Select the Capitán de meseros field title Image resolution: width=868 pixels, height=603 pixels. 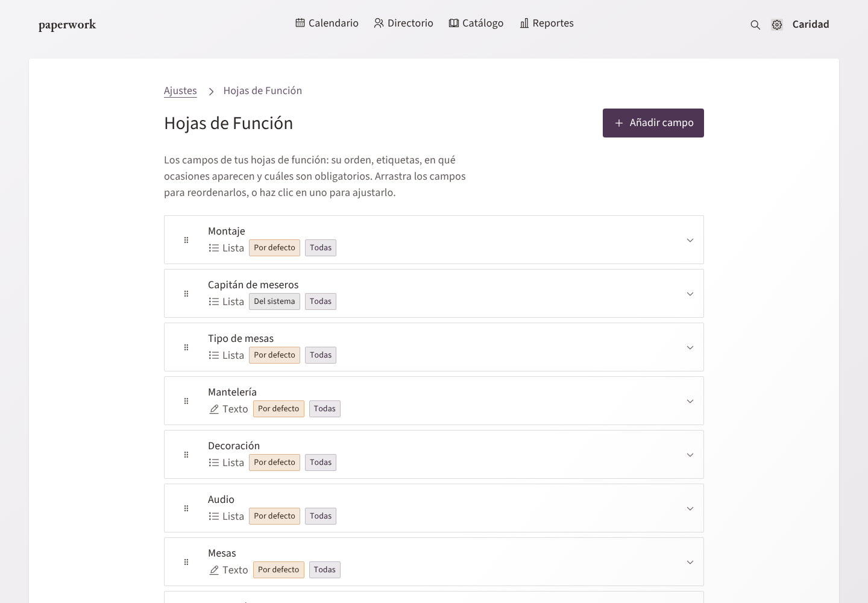(253, 285)
